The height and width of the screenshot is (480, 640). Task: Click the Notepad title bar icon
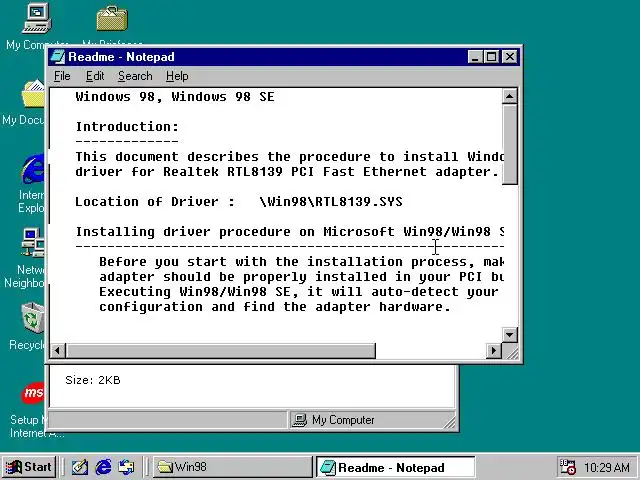(58, 57)
